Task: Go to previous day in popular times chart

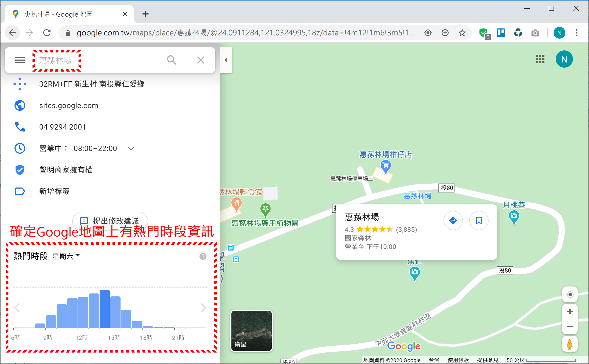Action: [x=17, y=308]
